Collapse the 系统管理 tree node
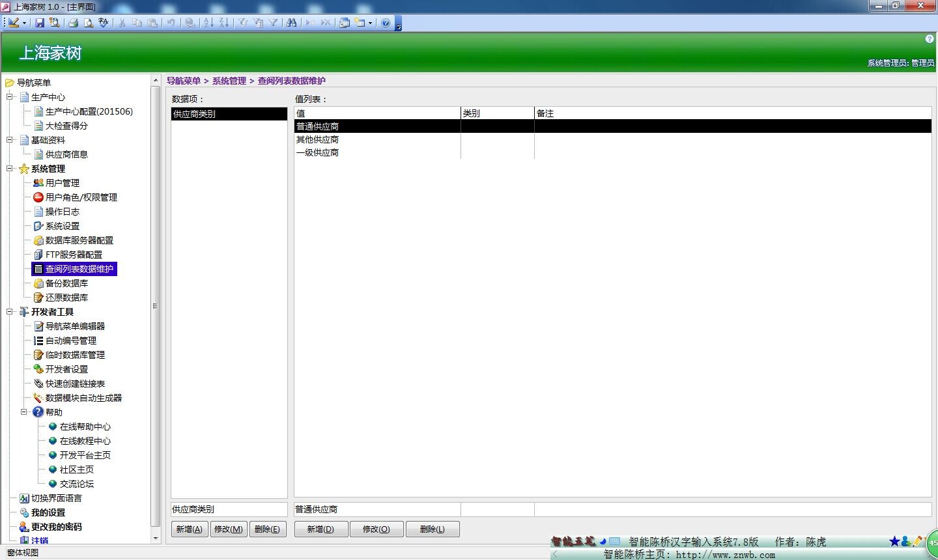Image resolution: width=938 pixels, height=560 pixels. 10,169
